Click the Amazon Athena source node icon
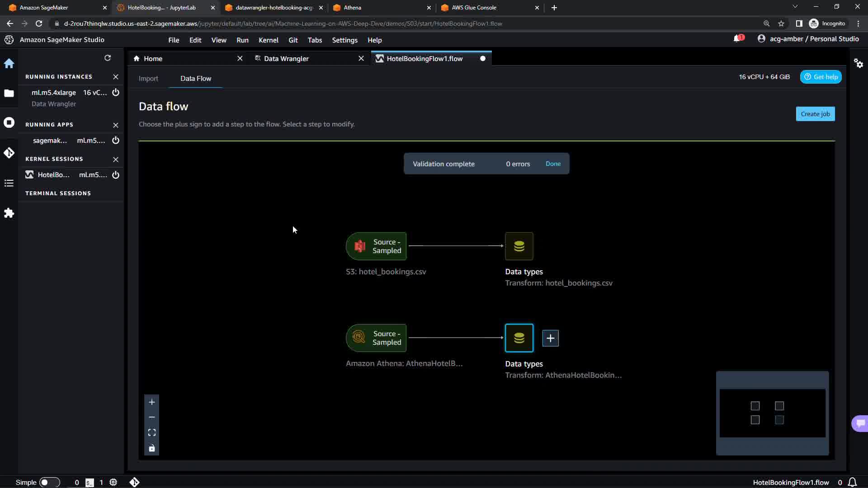This screenshot has width=868, height=488. click(359, 338)
